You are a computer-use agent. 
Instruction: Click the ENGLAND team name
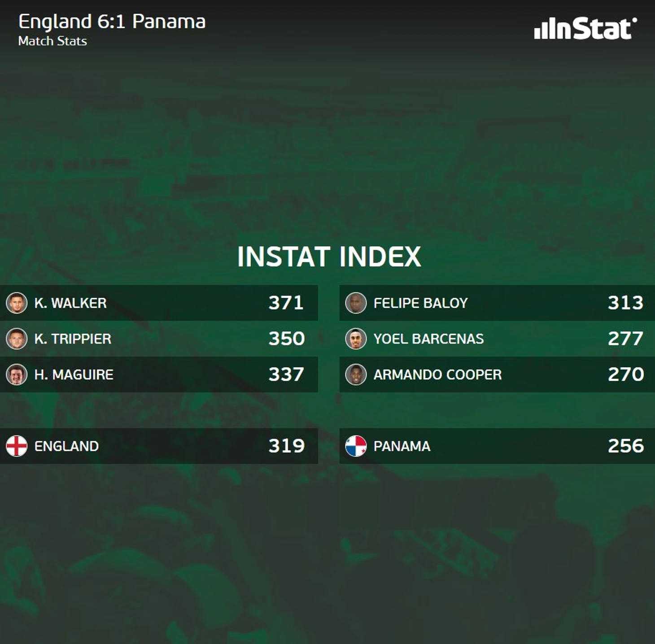click(x=66, y=446)
